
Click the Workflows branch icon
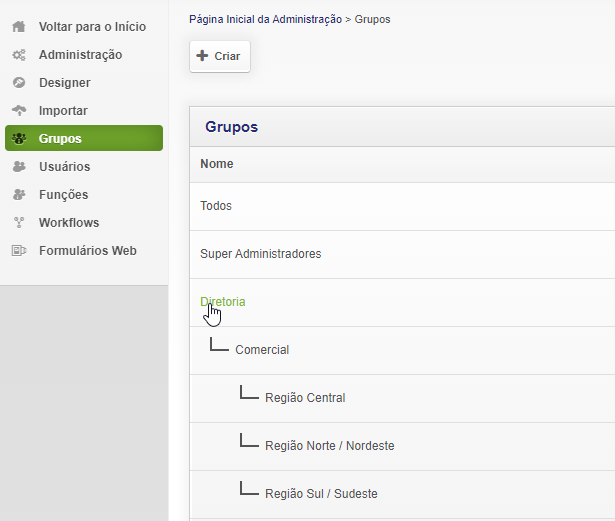pyautogui.click(x=18, y=223)
